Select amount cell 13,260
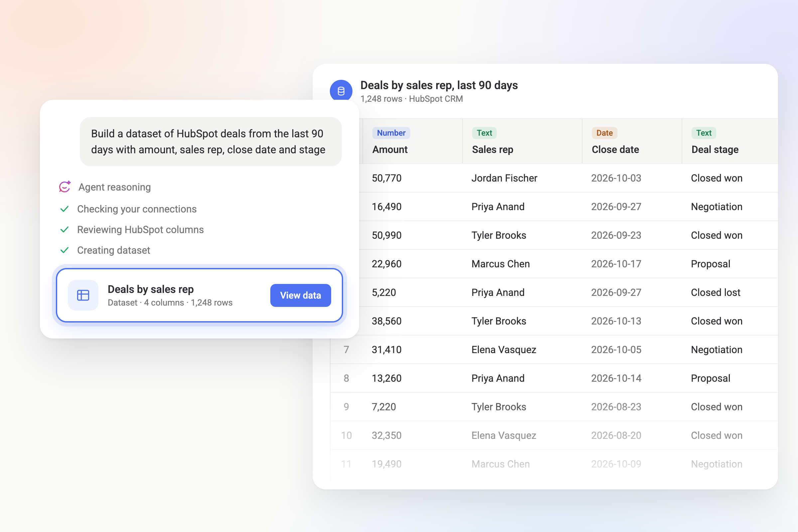 [x=386, y=378]
